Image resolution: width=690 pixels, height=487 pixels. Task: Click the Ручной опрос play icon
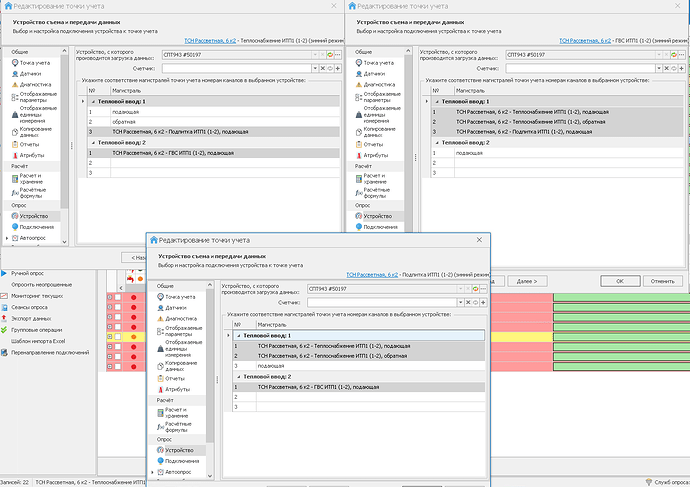tap(4, 273)
